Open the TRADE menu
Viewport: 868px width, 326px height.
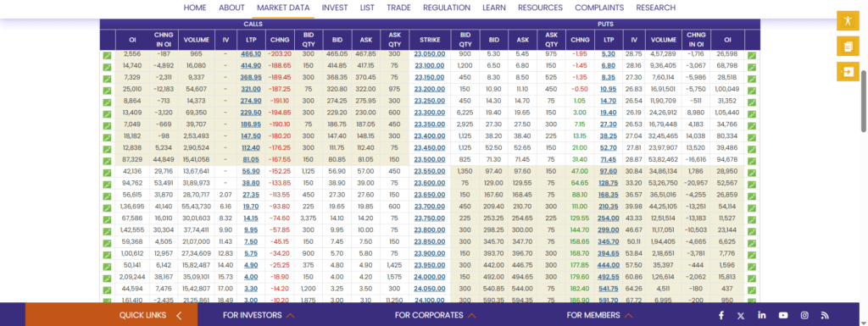[x=398, y=8]
